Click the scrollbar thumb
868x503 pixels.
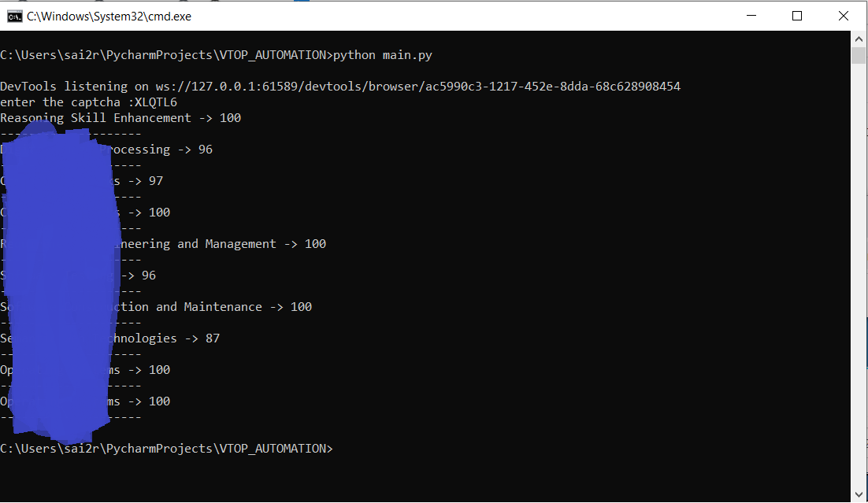point(858,55)
